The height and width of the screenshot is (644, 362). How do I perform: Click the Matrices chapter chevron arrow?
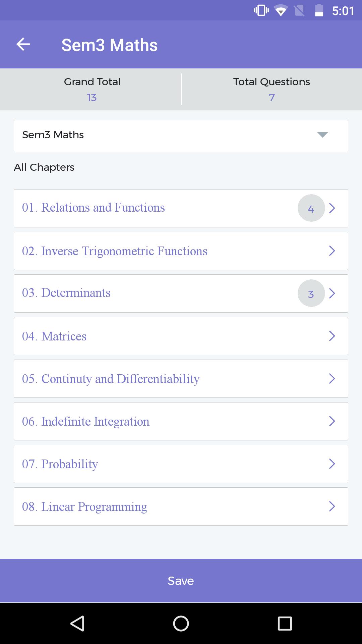(x=332, y=336)
